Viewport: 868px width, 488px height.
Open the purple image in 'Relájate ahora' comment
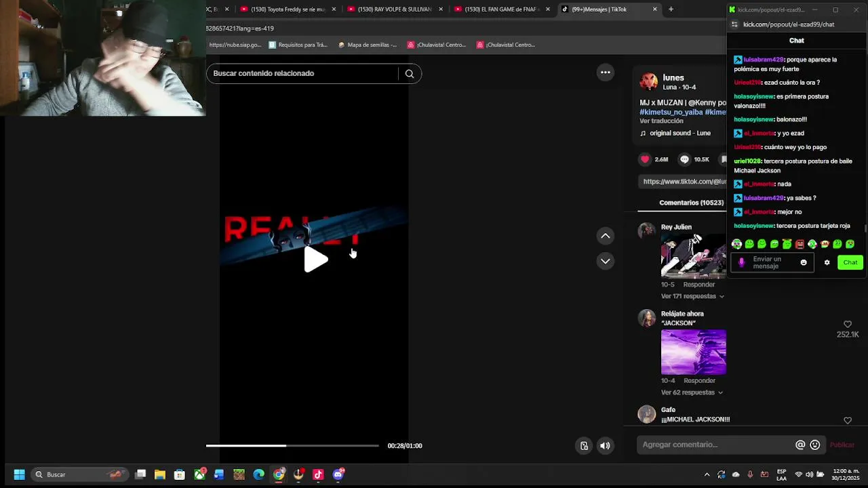(x=693, y=352)
